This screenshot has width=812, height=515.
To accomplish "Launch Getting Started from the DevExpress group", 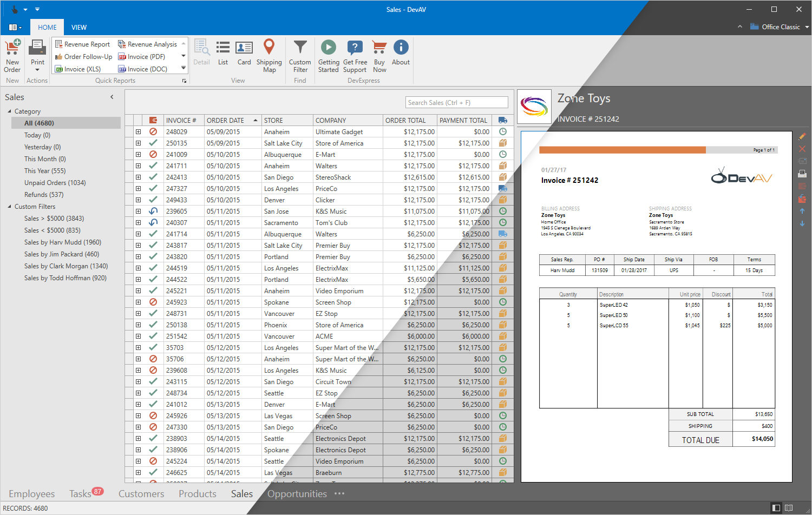I will (329, 56).
